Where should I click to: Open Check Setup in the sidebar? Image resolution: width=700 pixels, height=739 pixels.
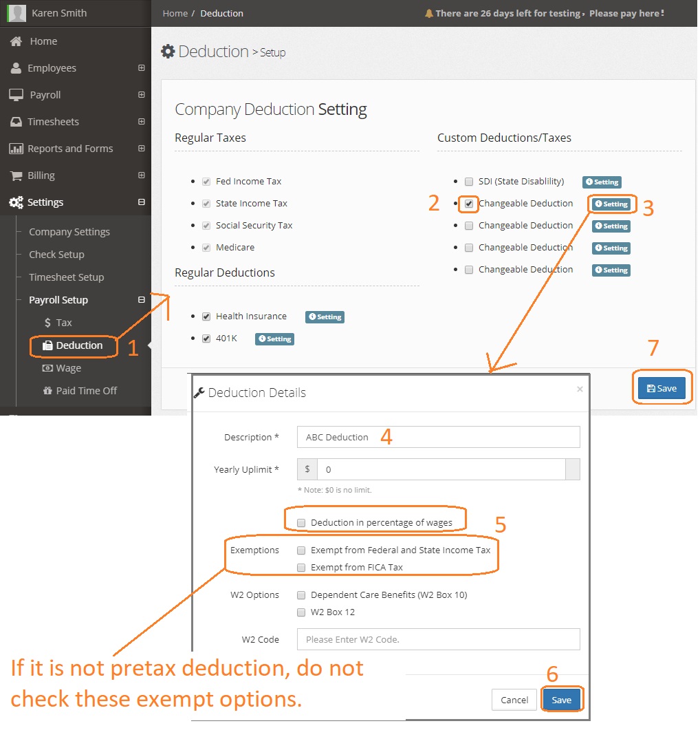point(56,255)
